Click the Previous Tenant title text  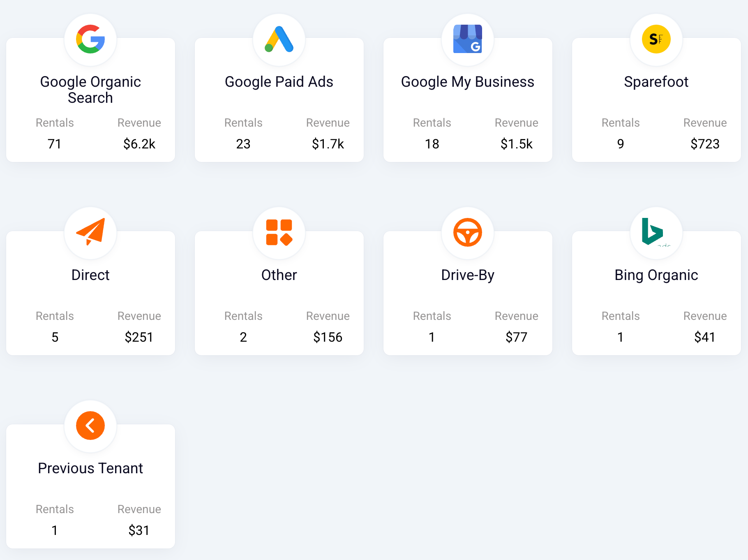point(90,468)
